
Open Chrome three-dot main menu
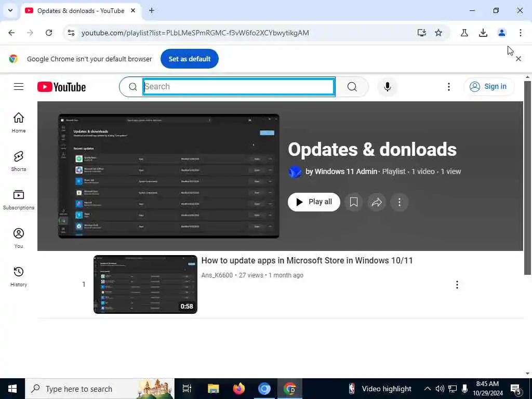[x=520, y=33]
